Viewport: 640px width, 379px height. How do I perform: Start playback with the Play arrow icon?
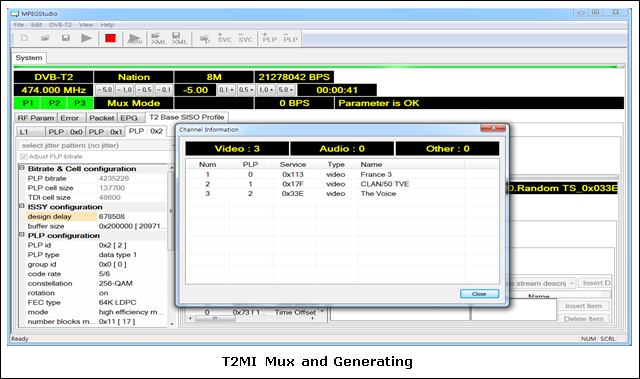click(x=86, y=38)
